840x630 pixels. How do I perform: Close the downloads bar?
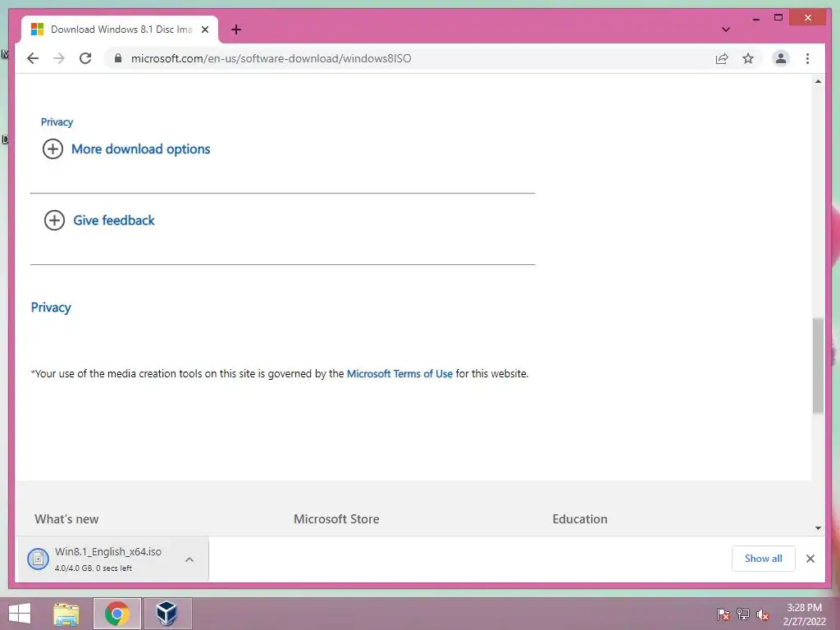pos(810,559)
